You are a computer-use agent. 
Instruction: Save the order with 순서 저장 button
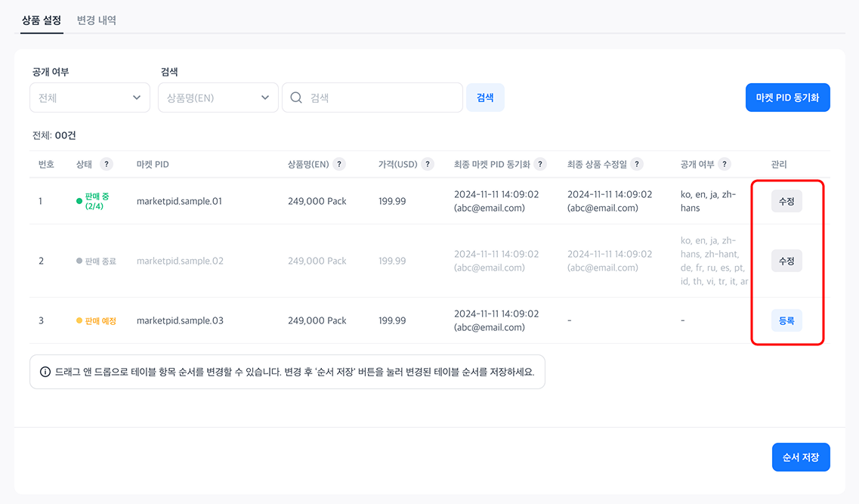tap(801, 457)
